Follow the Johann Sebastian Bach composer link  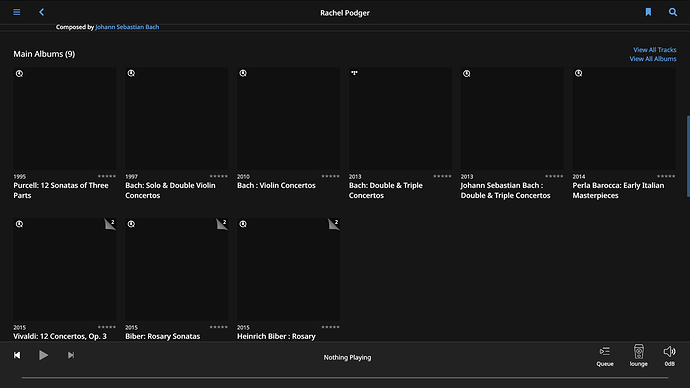tap(127, 27)
